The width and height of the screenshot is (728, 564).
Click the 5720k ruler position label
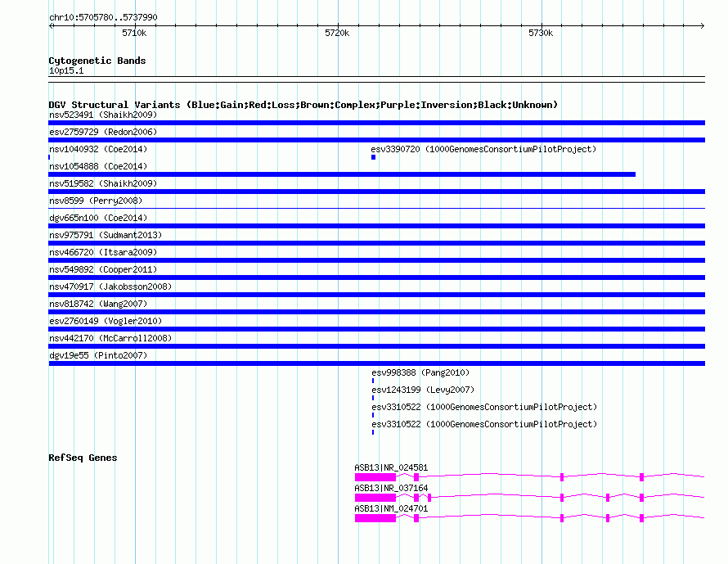click(337, 33)
